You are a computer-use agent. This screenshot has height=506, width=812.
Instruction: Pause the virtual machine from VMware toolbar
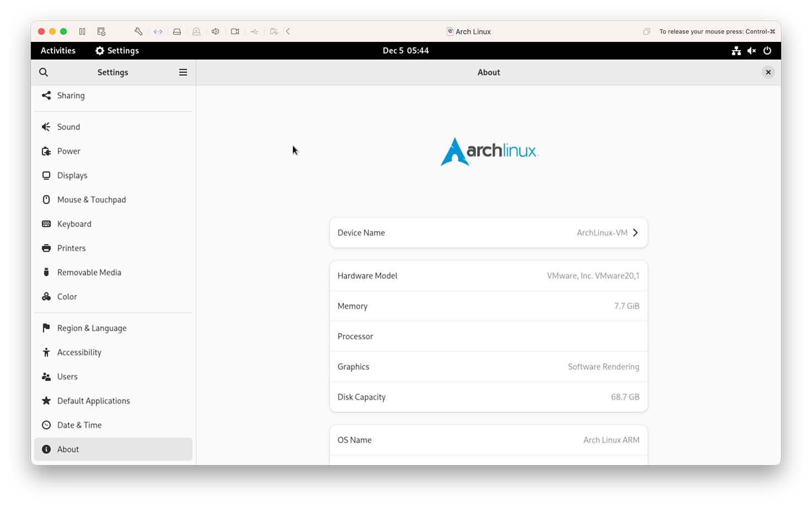click(82, 31)
